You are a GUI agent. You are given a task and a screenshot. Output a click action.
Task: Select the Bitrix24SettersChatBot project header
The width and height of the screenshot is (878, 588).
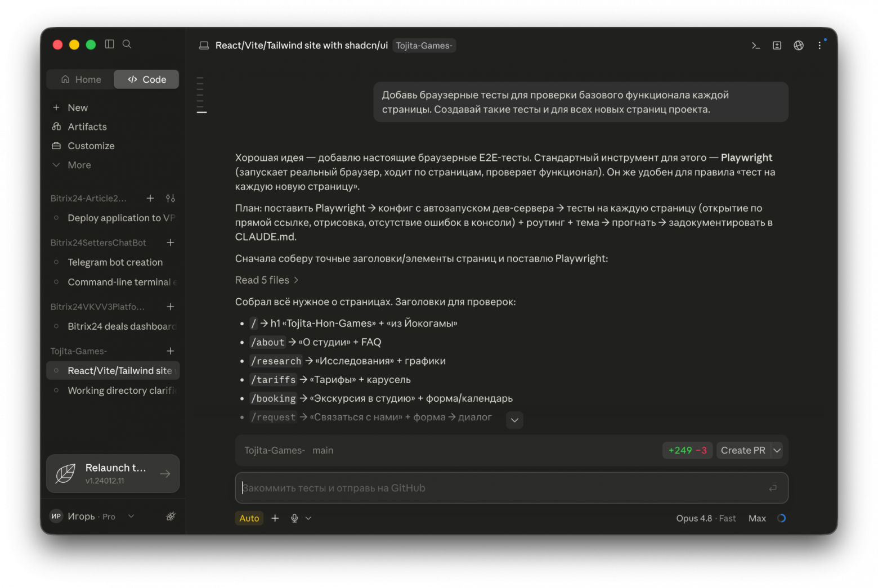point(98,243)
